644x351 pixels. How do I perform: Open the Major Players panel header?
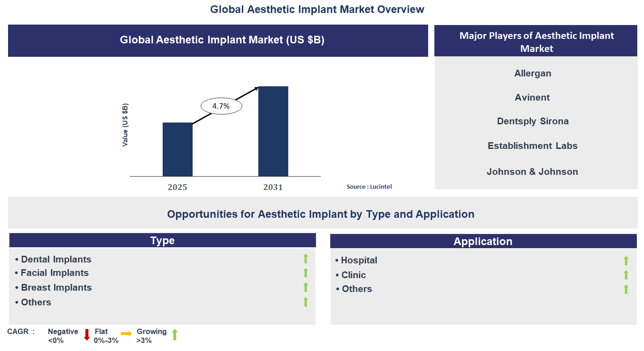pos(536,41)
